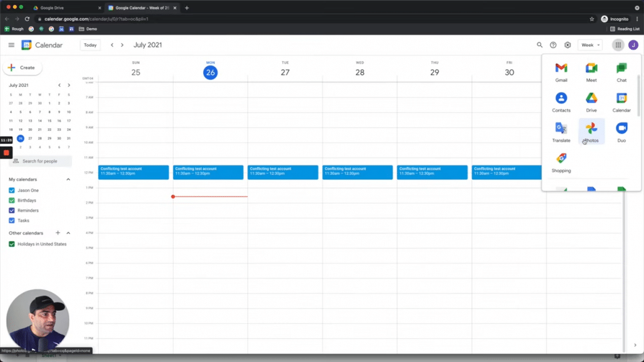The height and width of the screenshot is (362, 644).
Task: Open Calendar app in the apps panel
Action: (x=621, y=102)
